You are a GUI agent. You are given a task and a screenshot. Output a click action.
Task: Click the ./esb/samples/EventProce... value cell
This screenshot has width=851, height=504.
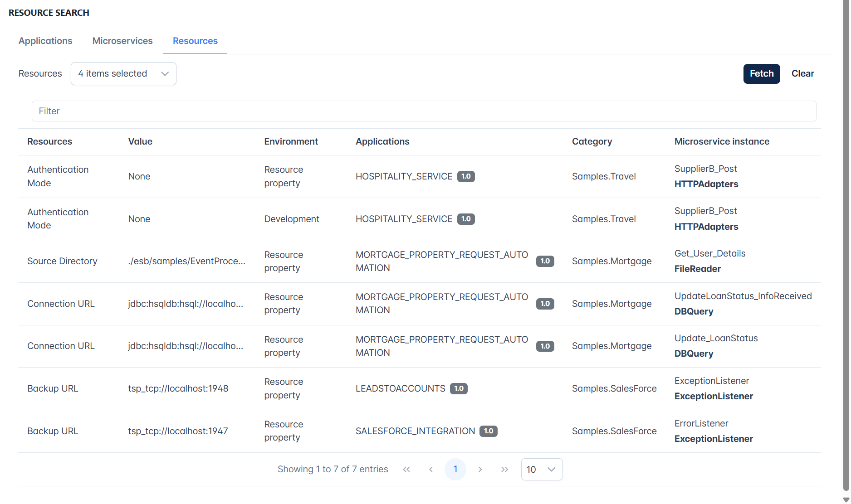coord(187,261)
